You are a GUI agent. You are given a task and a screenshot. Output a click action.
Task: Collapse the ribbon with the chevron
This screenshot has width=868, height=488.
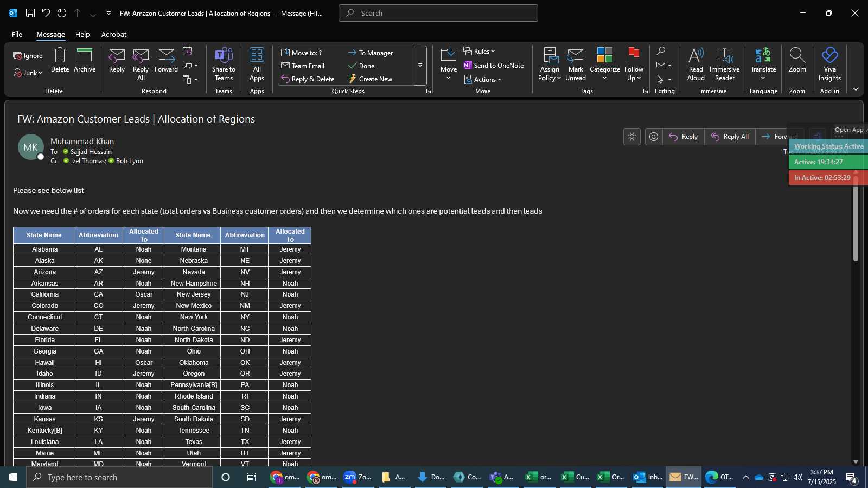(856, 89)
